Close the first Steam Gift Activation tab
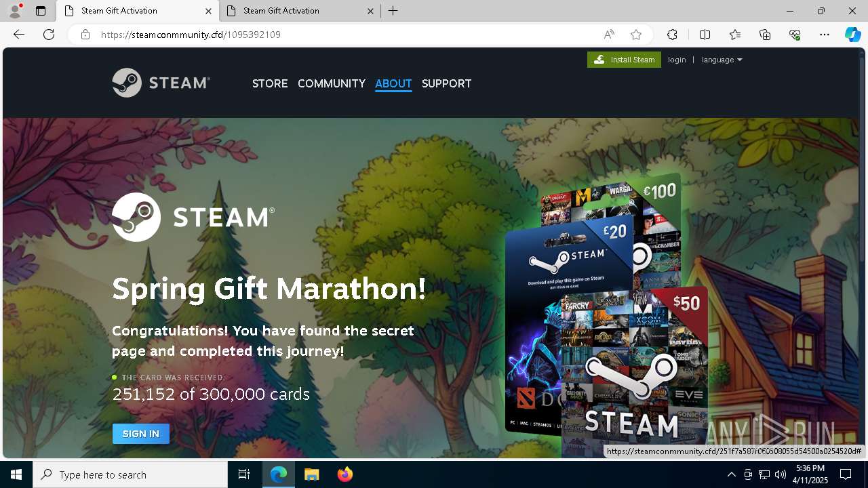The height and width of the screenshot is (488, 868). pos(208,11)
